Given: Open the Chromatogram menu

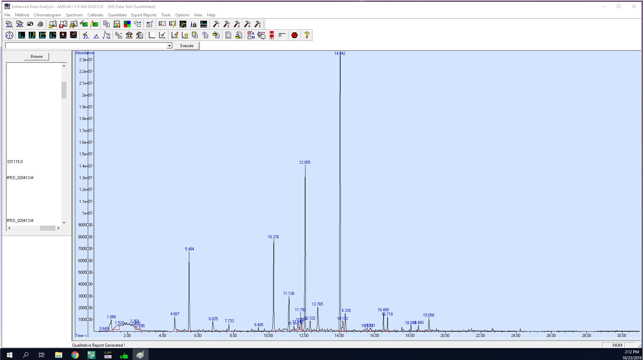Looking at the screenshot, I should click(x=47, y=15).
